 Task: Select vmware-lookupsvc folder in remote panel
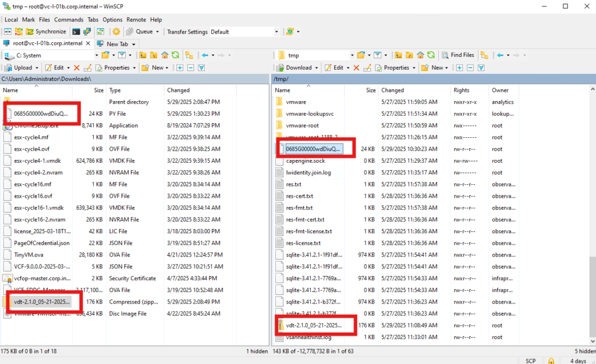[310, 113]
